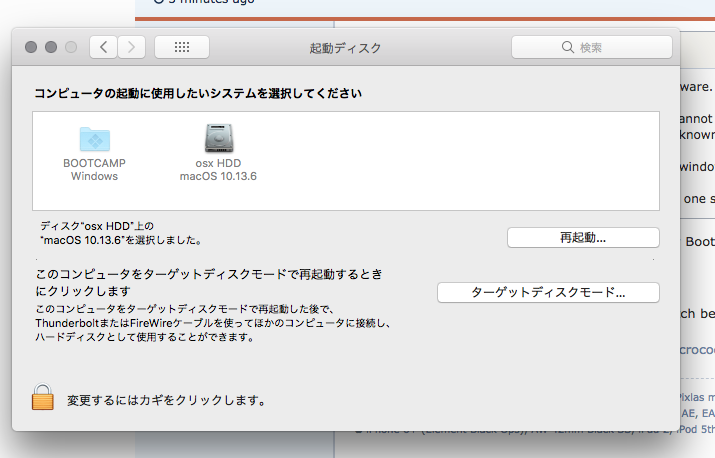The height and width of the screenshot is (458, 715).
Task: Show all preferences with the grid button
Action: pos(182,47)
